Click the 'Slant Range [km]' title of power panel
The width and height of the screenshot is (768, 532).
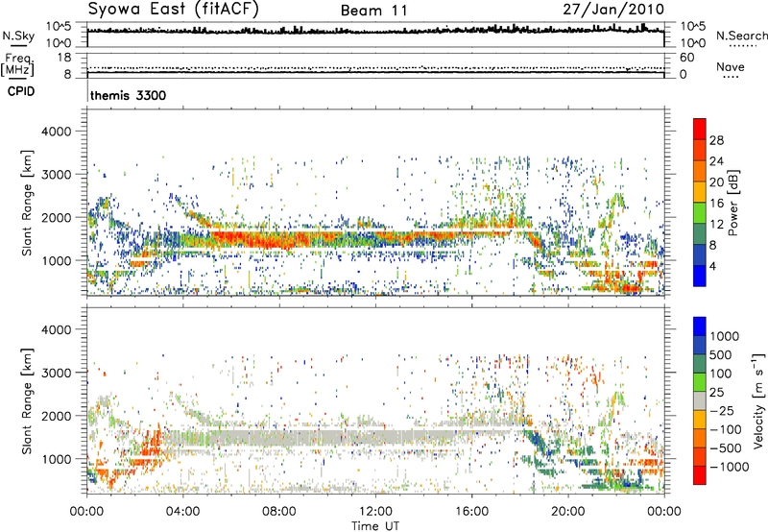coord(27,203)
